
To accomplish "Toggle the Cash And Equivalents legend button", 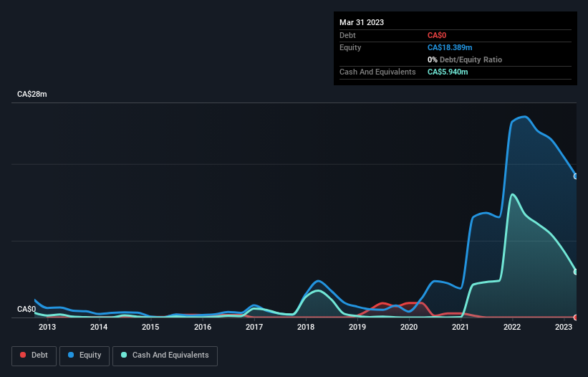I will 165,355.
